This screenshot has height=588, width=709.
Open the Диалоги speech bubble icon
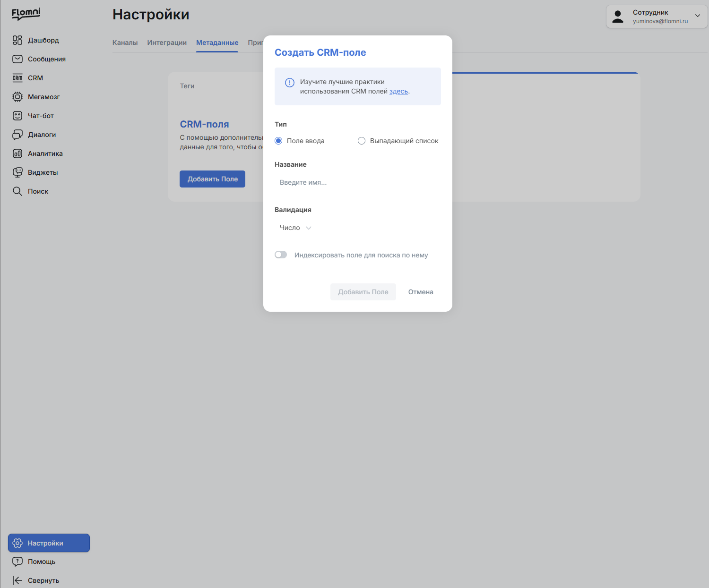17,135
